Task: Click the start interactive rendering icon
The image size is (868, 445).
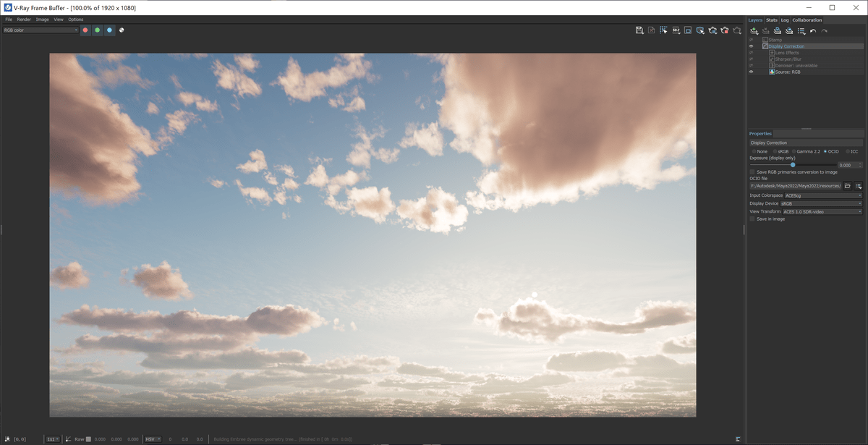Action: click(x=700, y=30)
